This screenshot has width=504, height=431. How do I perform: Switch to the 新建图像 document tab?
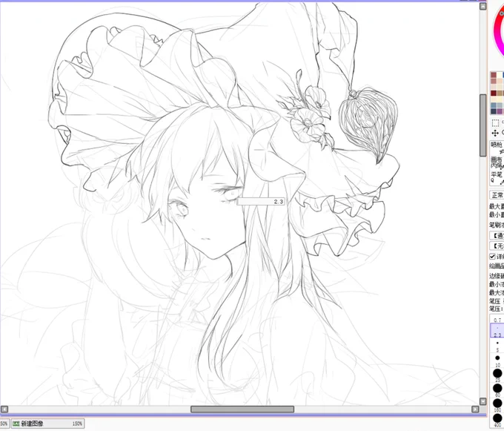click(48, 424)
